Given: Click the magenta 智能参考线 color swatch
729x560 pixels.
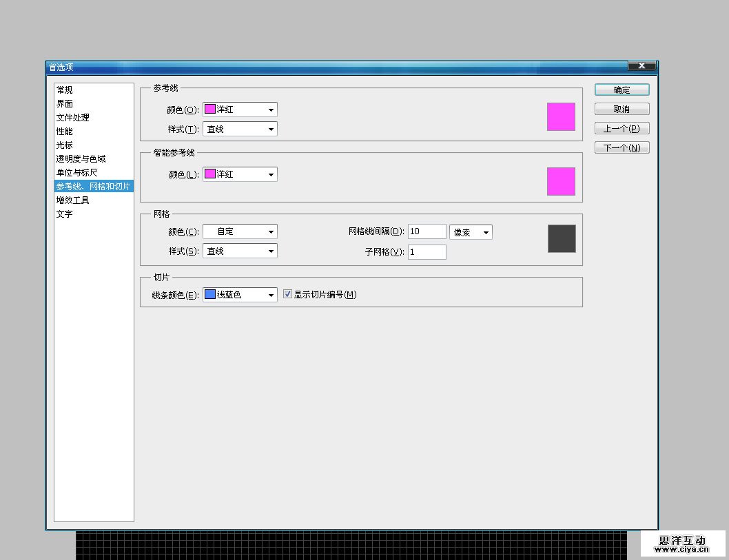Looking at the screenshot, I should coord(561,181).
